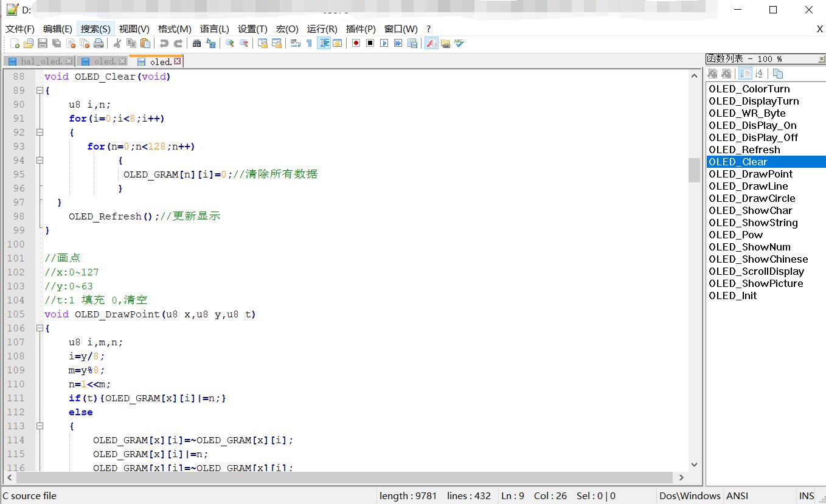
Task: Close the function list panel
Action: (821, 59)
